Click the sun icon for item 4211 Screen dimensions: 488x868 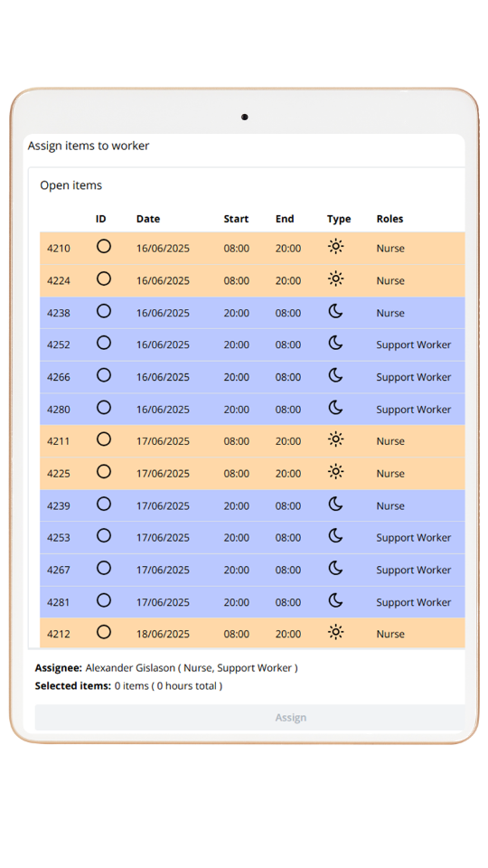[335, 439]
